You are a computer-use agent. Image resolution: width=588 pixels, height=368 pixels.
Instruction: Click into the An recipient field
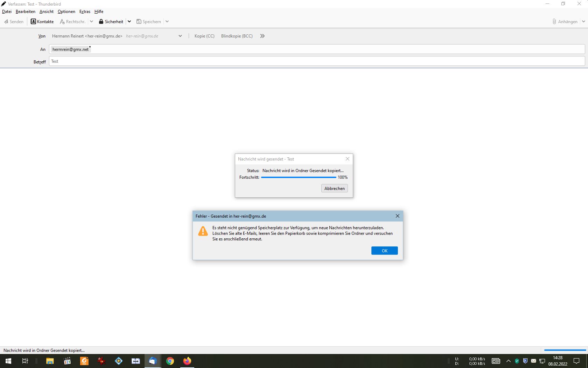pyautogui.click(x=317, y=49)
